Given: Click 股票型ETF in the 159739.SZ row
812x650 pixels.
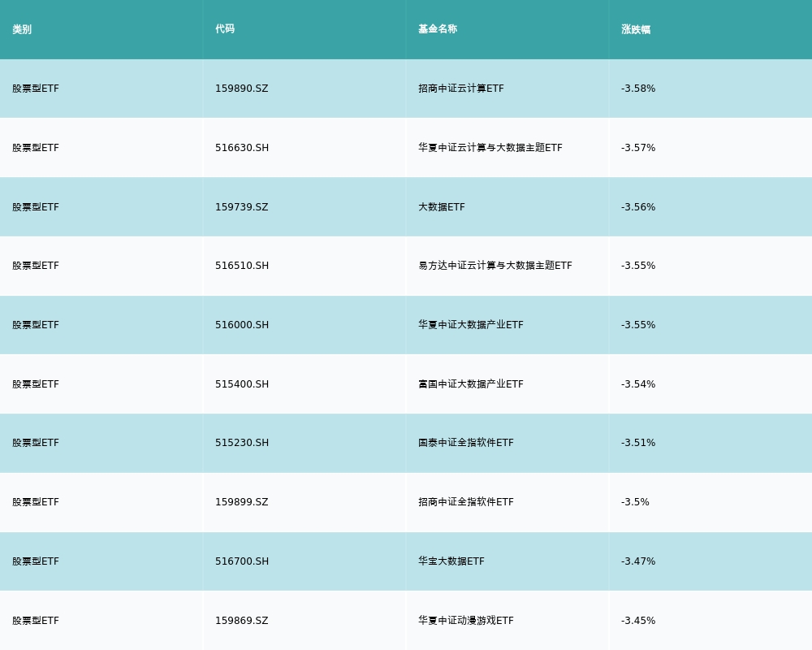Looking at the screenshot, I should pyautogui.click(x=36, y=207).
